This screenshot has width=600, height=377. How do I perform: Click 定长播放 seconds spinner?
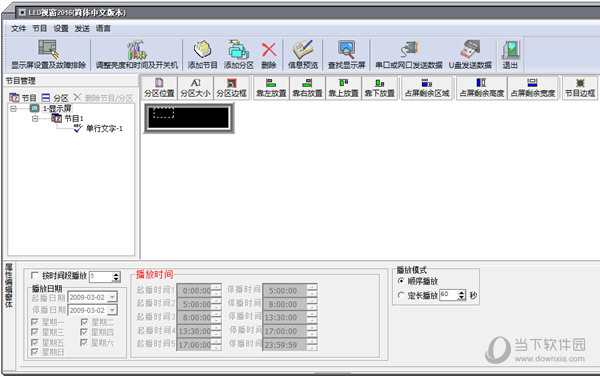(x=462, y=295)
